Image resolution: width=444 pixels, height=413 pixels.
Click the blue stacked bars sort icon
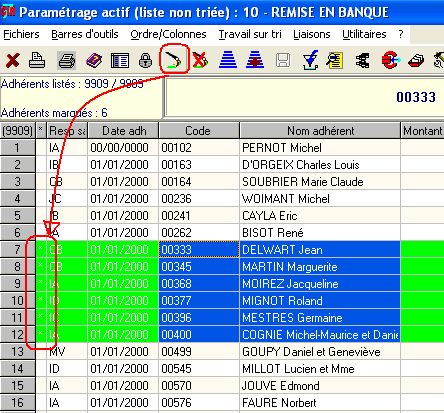point(228,60)
